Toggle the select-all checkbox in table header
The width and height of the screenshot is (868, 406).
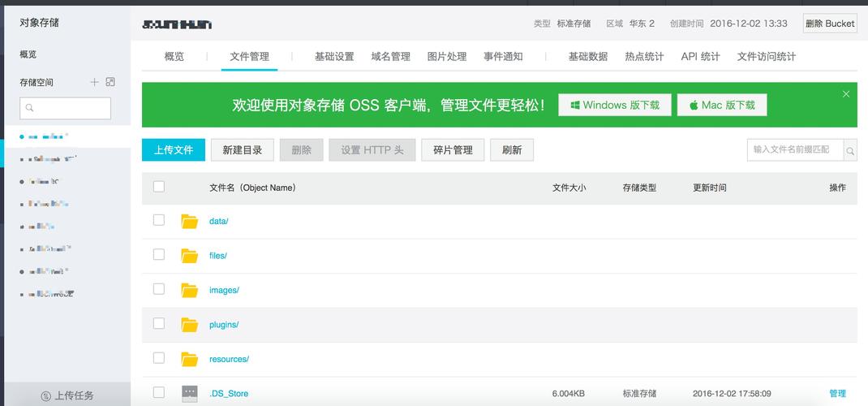[159, 187]
